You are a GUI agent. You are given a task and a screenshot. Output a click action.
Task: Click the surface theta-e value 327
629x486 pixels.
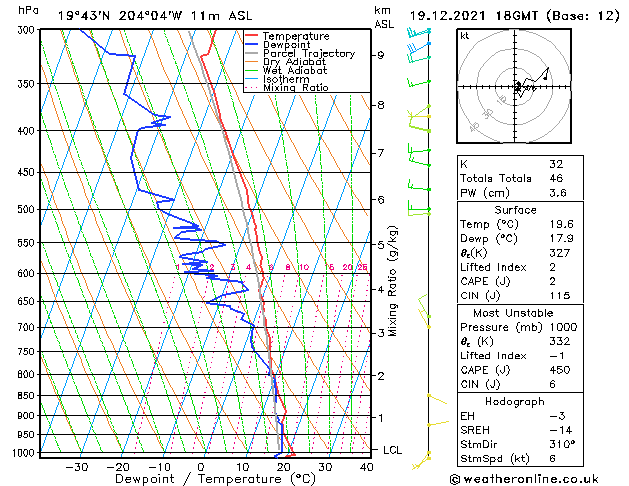click(x=560, y=253)
